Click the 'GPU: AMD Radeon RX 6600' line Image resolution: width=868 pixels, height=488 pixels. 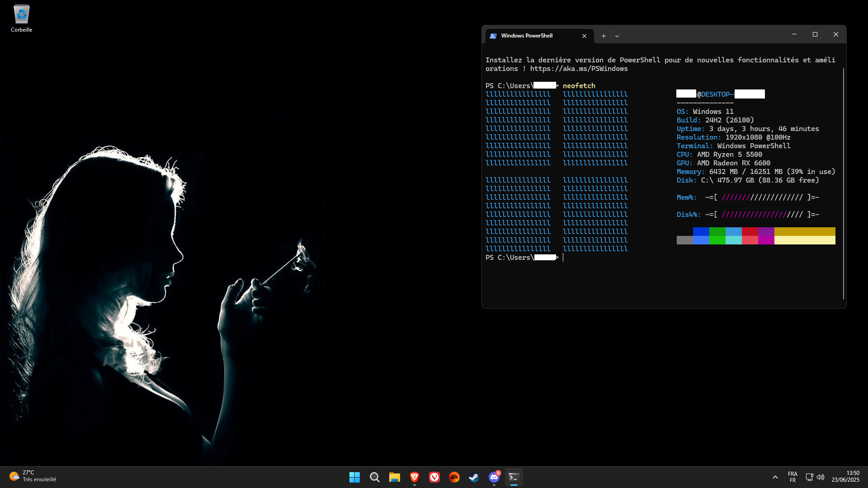click(723, 163)
